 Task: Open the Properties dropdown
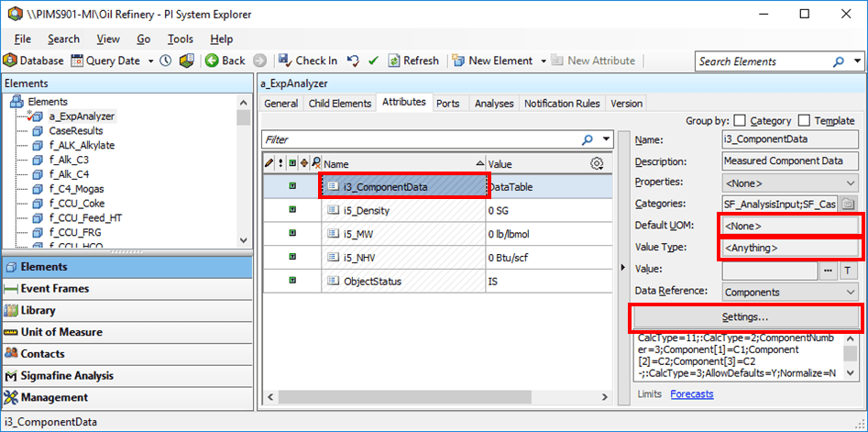pos(790,183)
